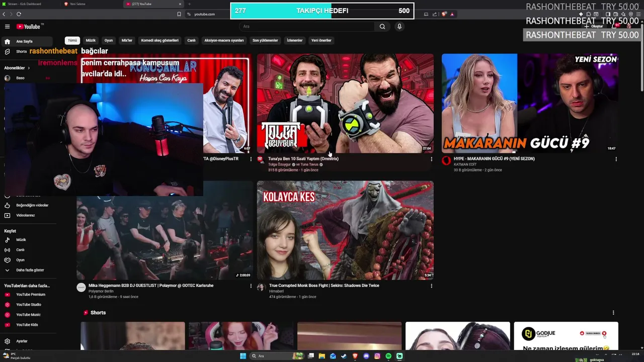This screenshot has width=644, height=362.
Task: Select the Oyun filter chip
Action: point(109,40)
